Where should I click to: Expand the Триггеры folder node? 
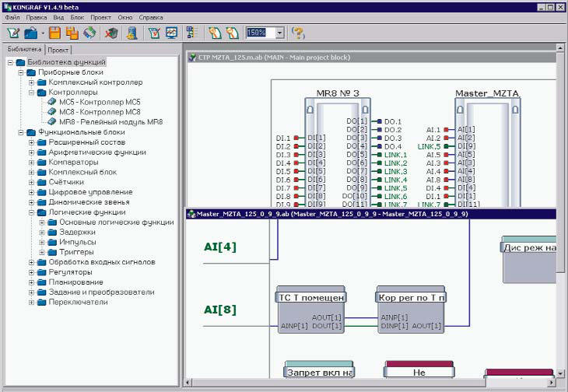coord(42,252)
